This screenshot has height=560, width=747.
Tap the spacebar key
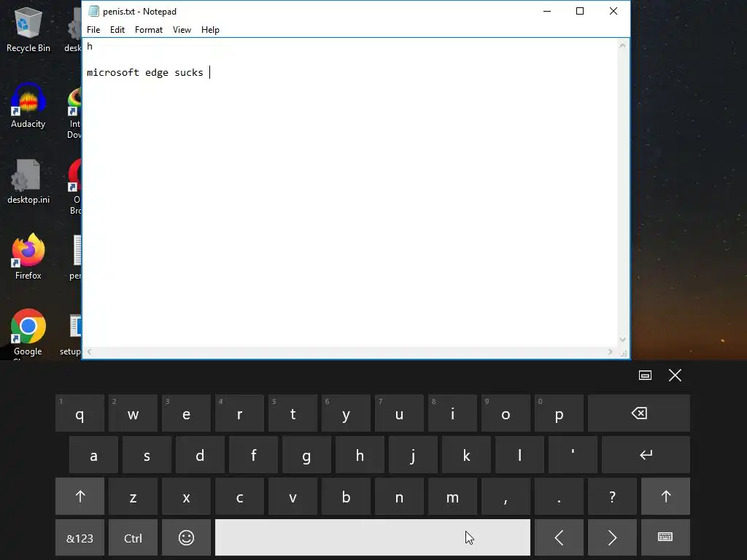[x=373, y=537]
